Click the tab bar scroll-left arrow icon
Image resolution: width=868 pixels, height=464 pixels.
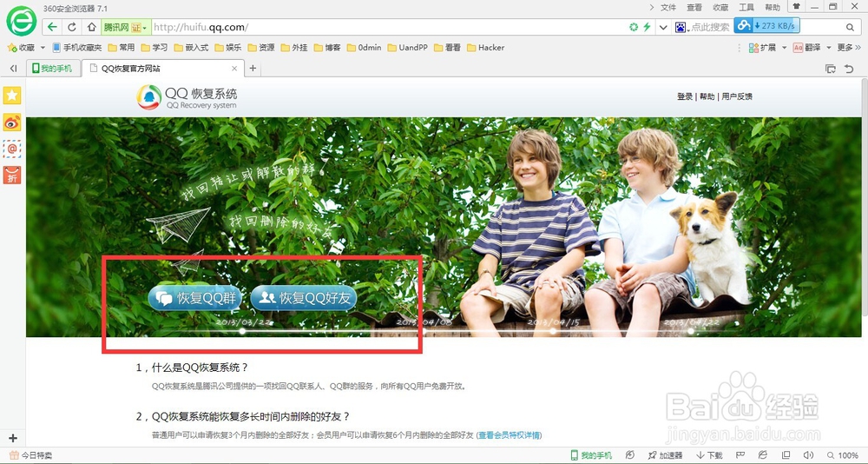(13, 68)
